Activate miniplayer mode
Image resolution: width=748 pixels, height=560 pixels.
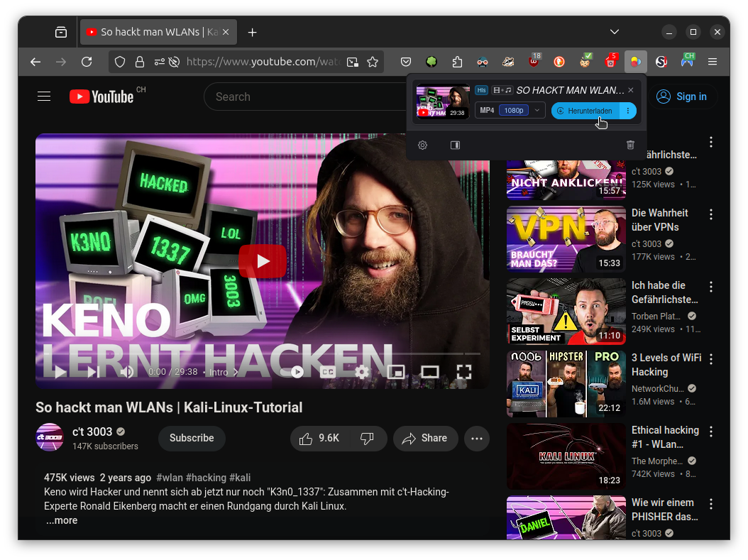[397, 372]
